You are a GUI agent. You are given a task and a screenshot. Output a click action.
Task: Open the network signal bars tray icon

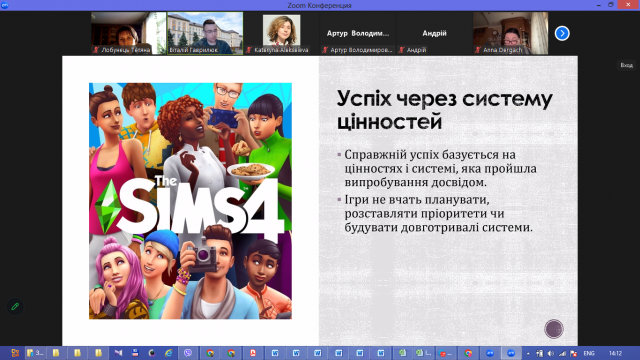562,353
